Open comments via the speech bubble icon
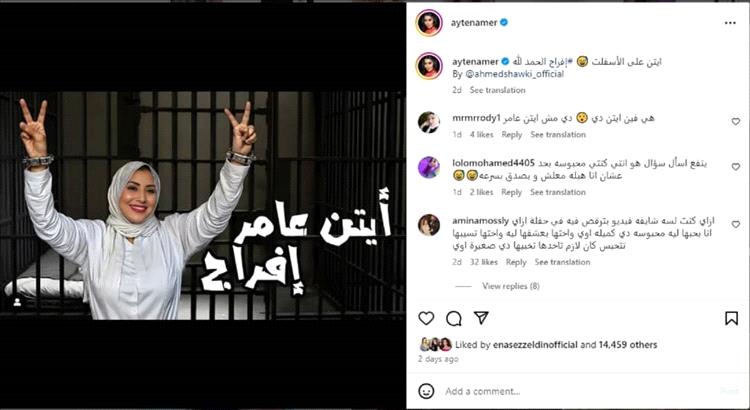 pyautogui.click(x=453, y=318)
